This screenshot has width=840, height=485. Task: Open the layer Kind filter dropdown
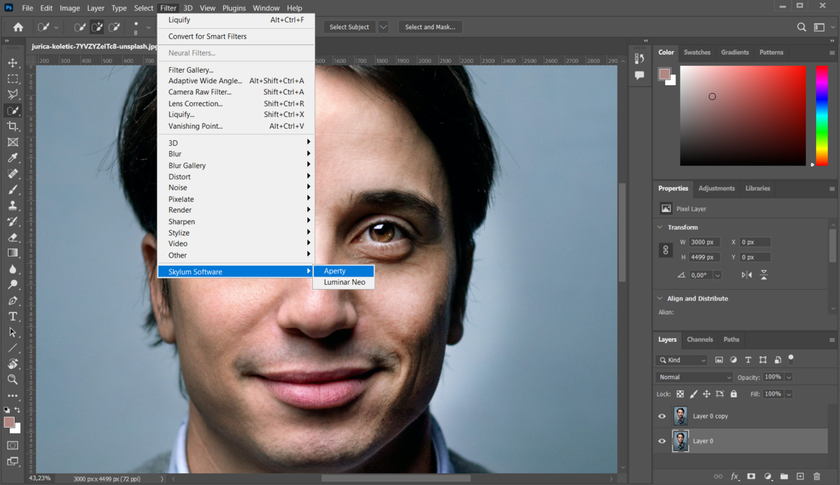pos(682,360)
